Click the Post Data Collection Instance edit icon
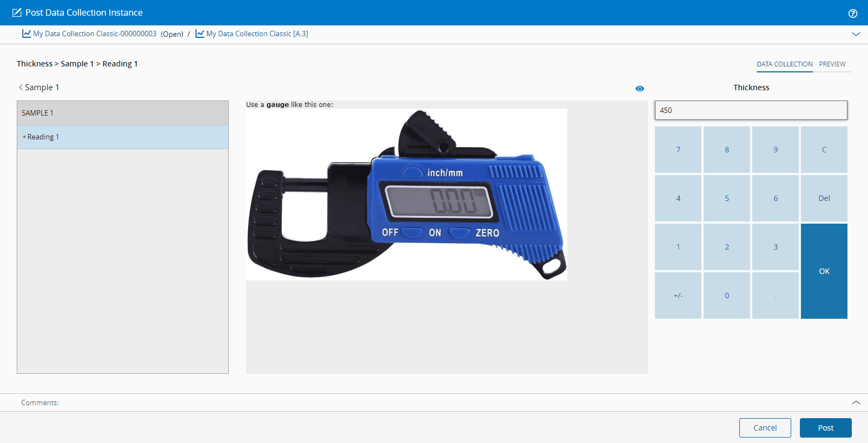 [17, 12]
